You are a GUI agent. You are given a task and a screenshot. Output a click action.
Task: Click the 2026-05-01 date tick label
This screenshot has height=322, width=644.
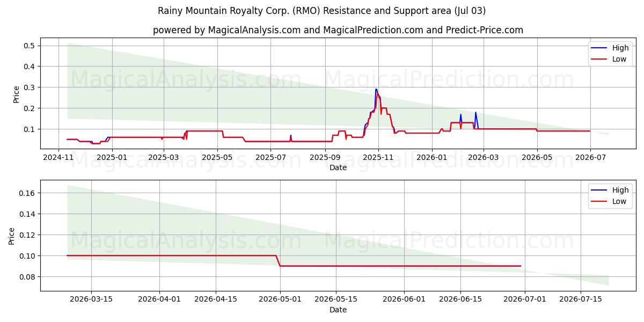(x=280, y=300)
